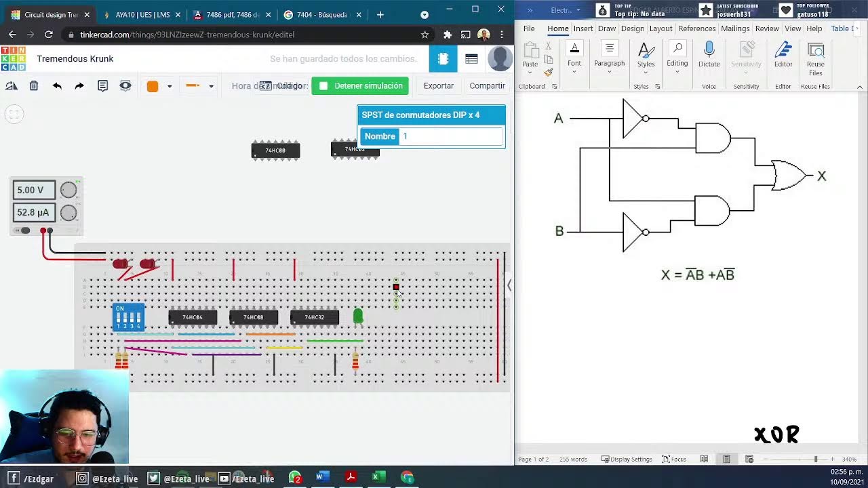
Task: Redo action in Tinkercad
Action: pos(79,86)
